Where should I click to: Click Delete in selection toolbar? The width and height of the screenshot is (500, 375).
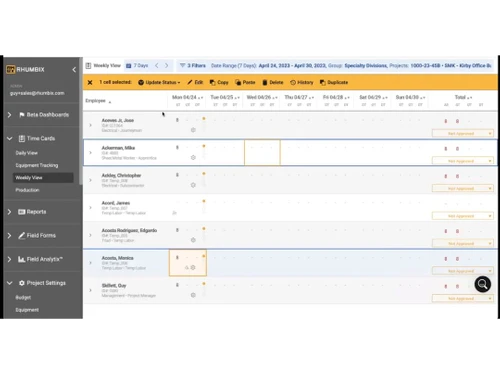pos(273,82)
